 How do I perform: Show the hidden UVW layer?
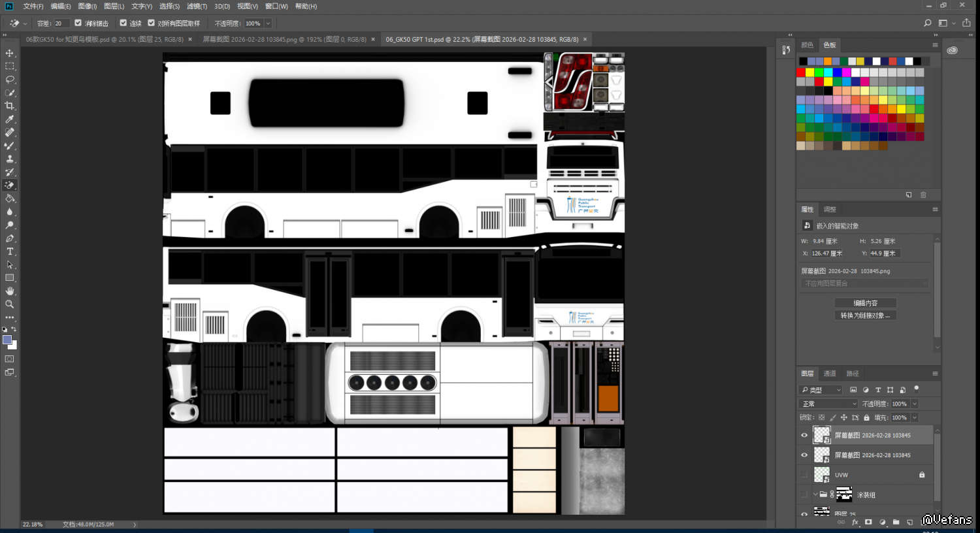coord(804,475)
